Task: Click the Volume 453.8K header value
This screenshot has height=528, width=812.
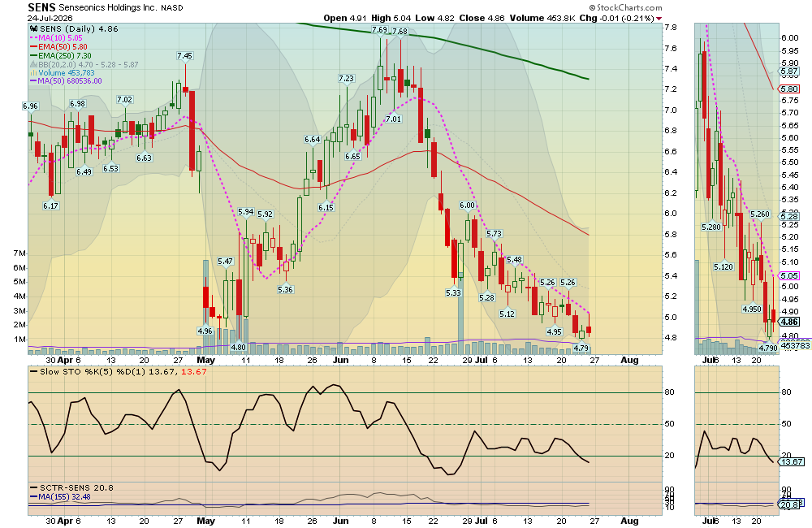Action: [542, 18]
